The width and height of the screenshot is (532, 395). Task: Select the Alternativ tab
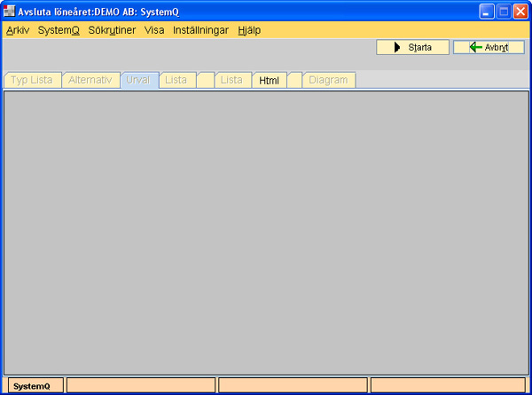coord(90,80)
